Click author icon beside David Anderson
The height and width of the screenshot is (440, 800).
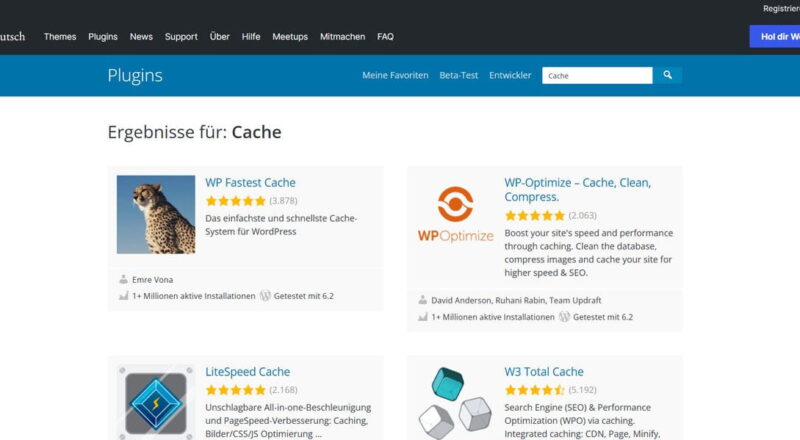[x=422, y=300]
